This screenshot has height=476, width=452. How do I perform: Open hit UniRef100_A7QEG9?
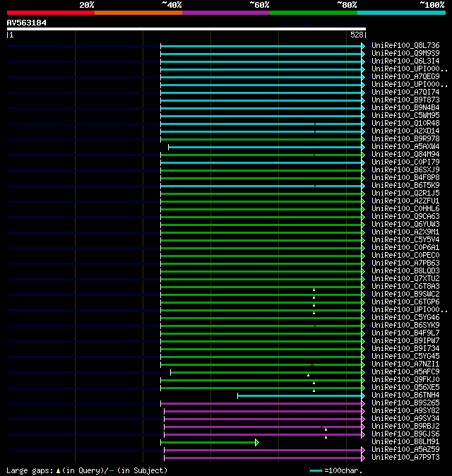[405, 77]
